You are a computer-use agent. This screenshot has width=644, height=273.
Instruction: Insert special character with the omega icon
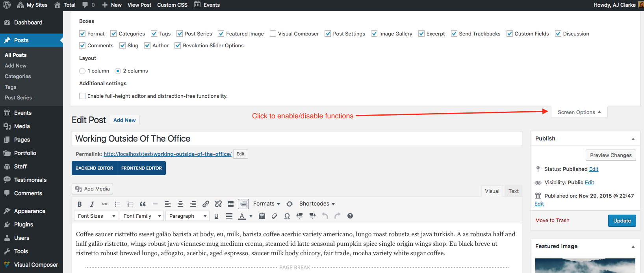pyautogui.click(x=287, y=216)
